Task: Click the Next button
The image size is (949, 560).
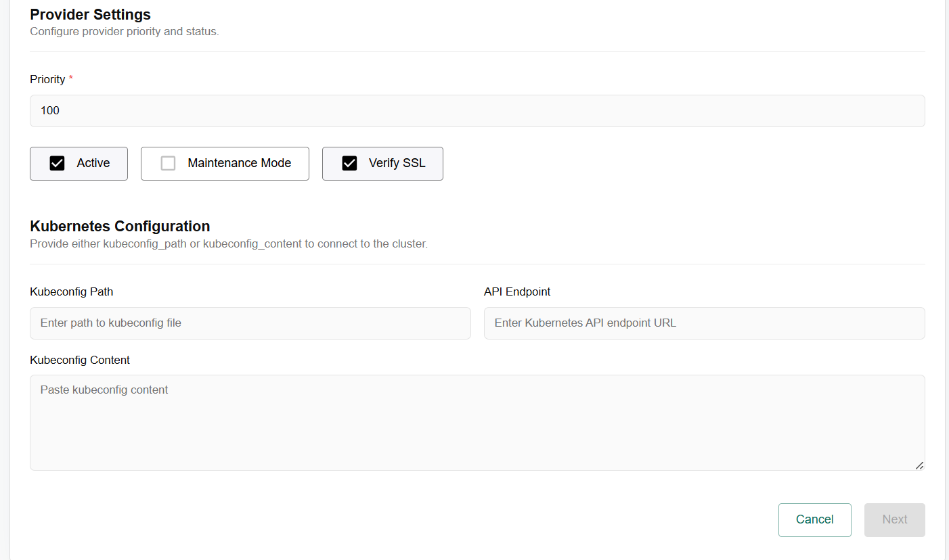Action: coord(894,519)
